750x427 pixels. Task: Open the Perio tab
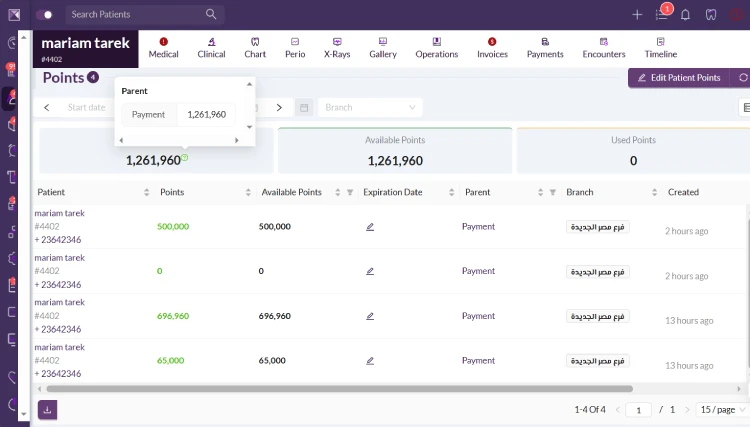tap(295, 48)
